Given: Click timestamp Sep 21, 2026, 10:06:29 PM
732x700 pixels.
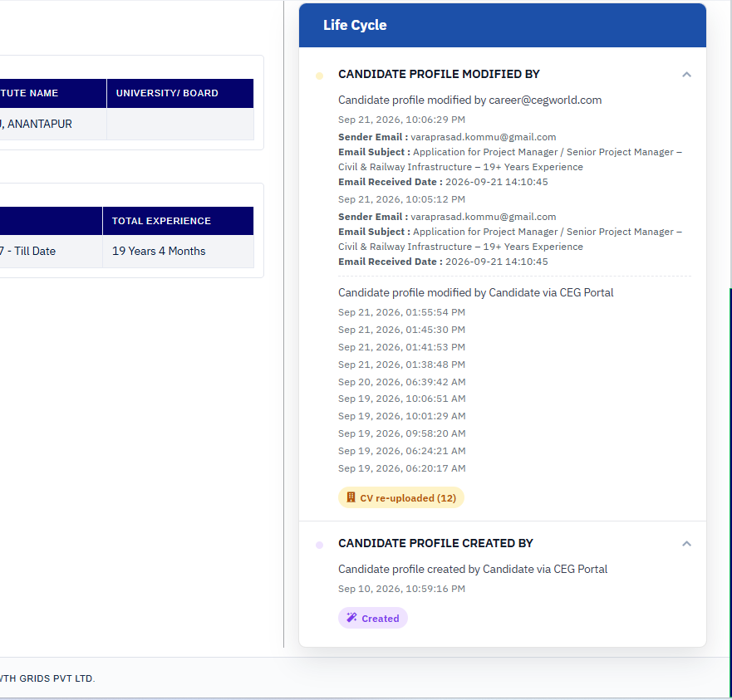Looking at the screenshot, I should click(401, 120).
